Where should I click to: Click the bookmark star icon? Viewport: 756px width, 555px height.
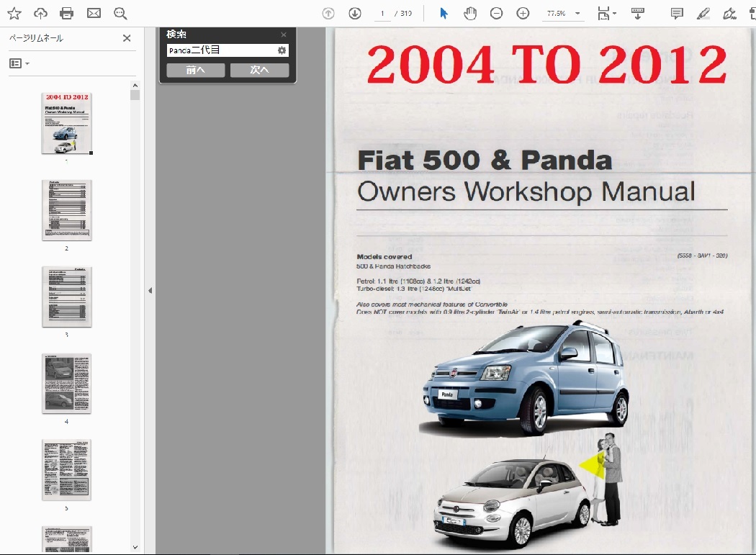click(x=14, y=14)
